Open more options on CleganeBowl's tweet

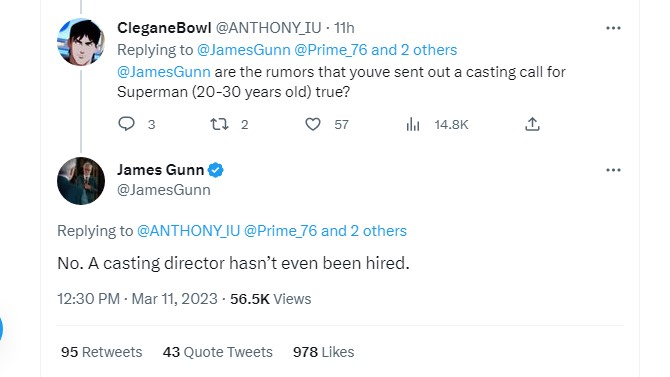click(x=613, y=28)
